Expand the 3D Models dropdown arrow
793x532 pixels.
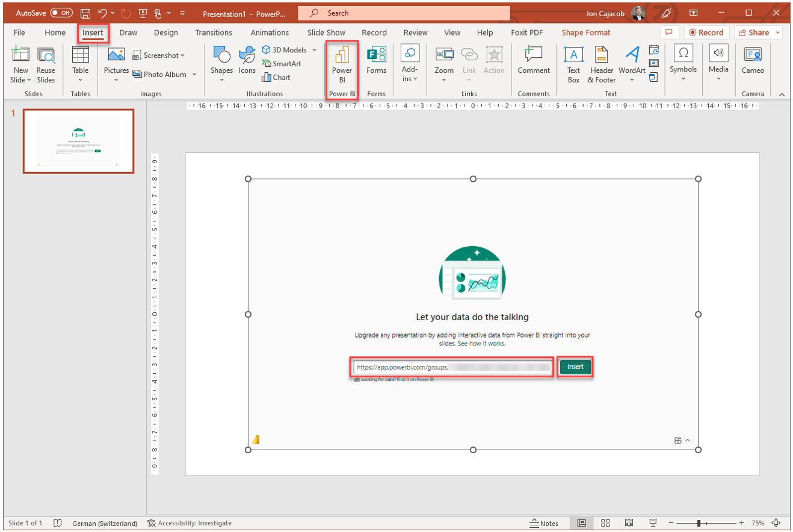(x=313, y=50)
